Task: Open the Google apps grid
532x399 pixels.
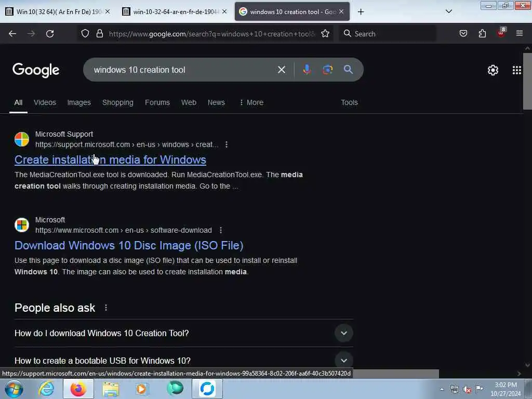Action: [x=517, y=70]
